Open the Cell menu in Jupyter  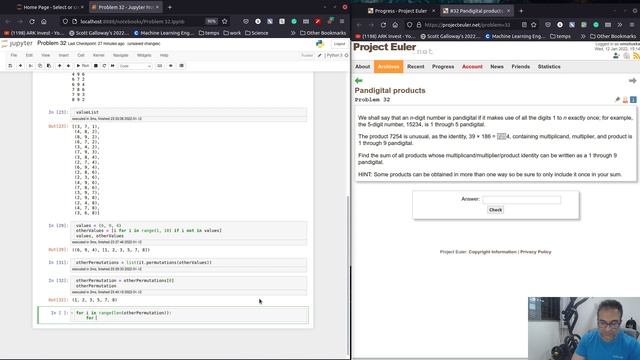click(81, 55)
